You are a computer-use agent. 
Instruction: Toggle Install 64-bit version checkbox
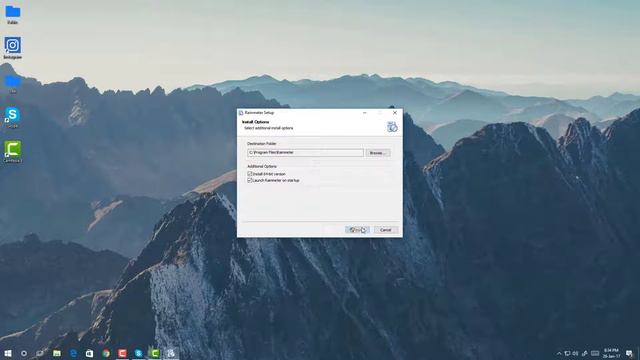(250, 174)
